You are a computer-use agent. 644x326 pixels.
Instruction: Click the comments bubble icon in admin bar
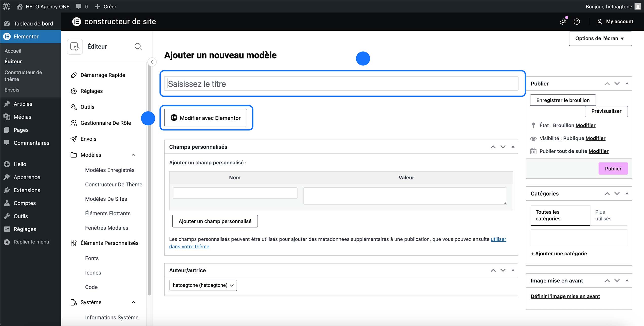point(79,6)
